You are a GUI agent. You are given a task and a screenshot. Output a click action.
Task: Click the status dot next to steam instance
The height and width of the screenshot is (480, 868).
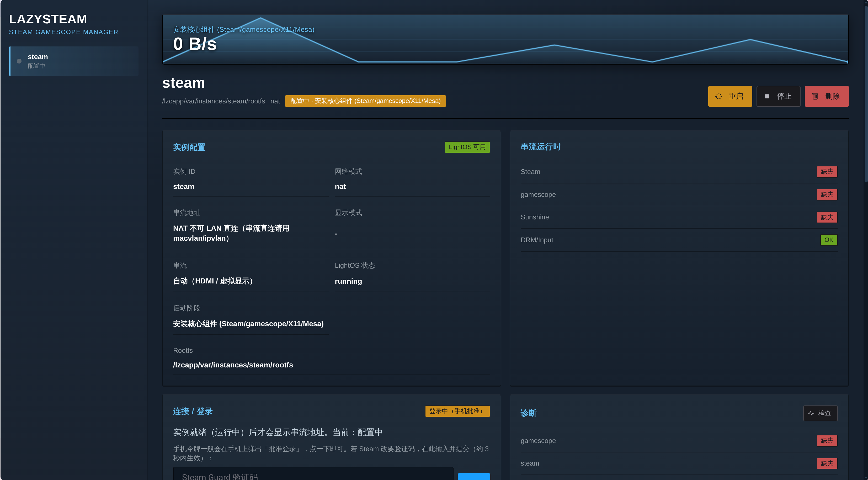click(19, 61)
